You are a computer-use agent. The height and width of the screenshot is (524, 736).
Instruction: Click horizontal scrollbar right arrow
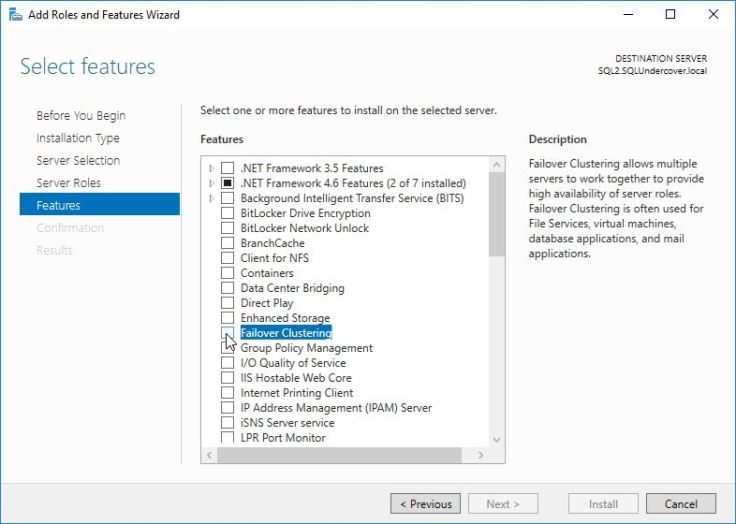point(480,455)
